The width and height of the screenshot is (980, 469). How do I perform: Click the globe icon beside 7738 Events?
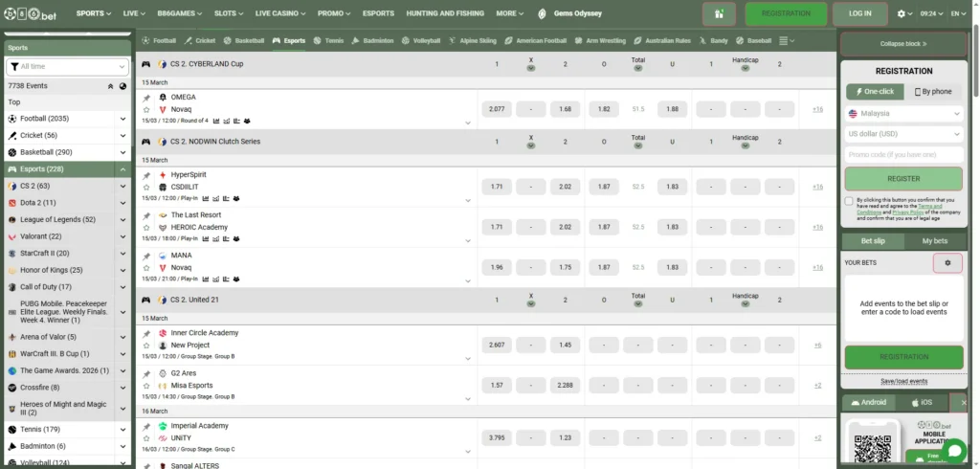click(x=122, y=86)
